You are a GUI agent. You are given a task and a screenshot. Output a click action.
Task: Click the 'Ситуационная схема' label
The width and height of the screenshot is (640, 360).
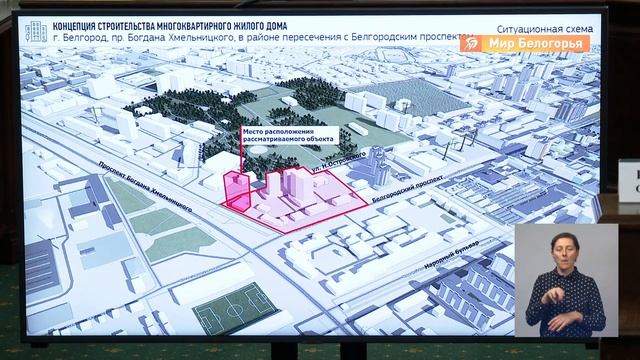point(545,29)
